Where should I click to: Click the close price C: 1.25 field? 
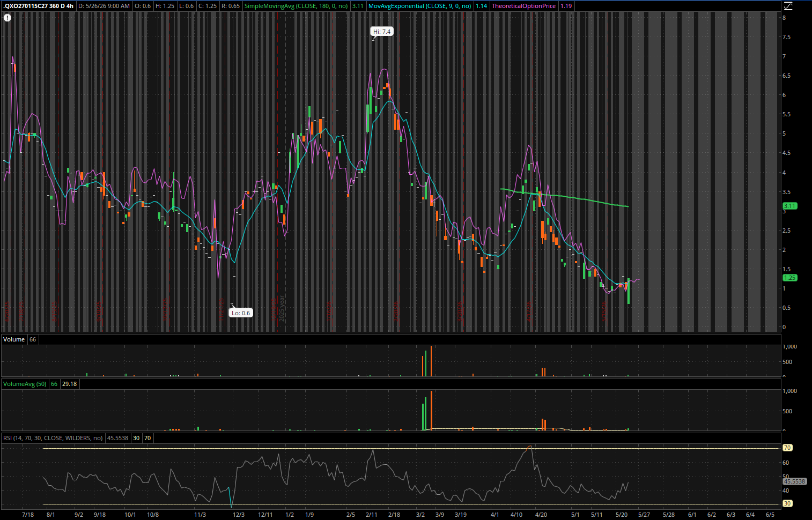pyautogui.click(x=208, y=6)
